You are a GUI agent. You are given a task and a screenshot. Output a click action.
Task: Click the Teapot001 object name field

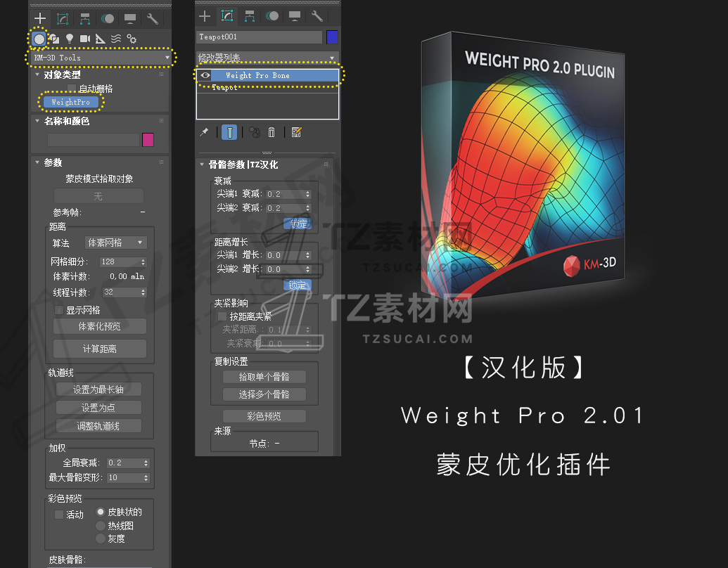(259, 37)
